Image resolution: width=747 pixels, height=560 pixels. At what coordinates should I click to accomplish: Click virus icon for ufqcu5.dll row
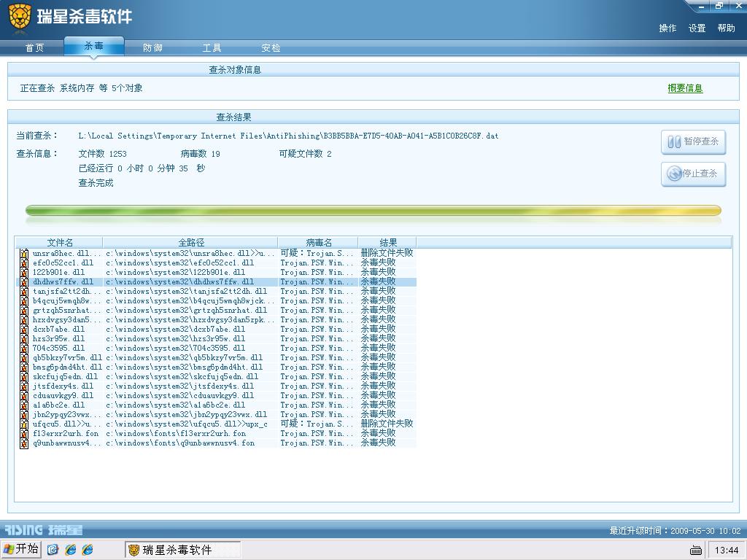(24, 424)
